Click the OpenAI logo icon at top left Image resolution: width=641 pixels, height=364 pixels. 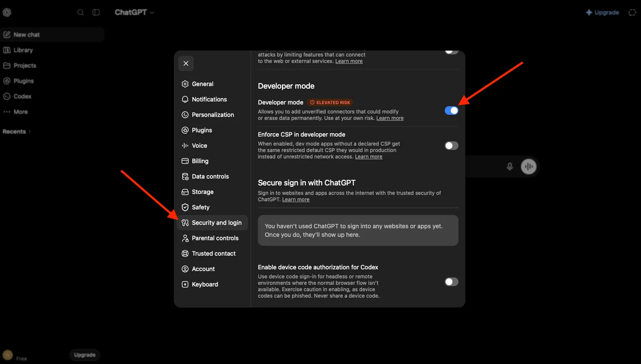(x=7, y=12)
